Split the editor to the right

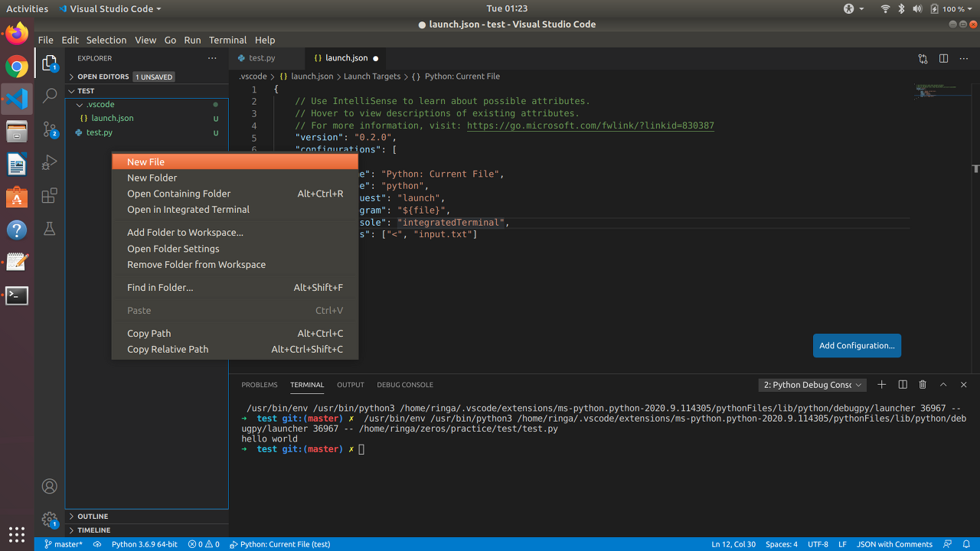click(x=943, y=58)
